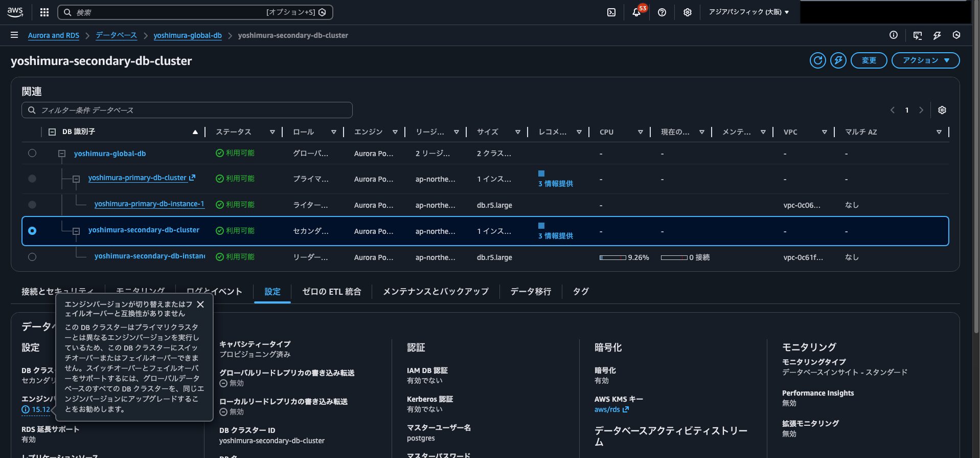Open the アクション dropdown menu

(925, 60)
